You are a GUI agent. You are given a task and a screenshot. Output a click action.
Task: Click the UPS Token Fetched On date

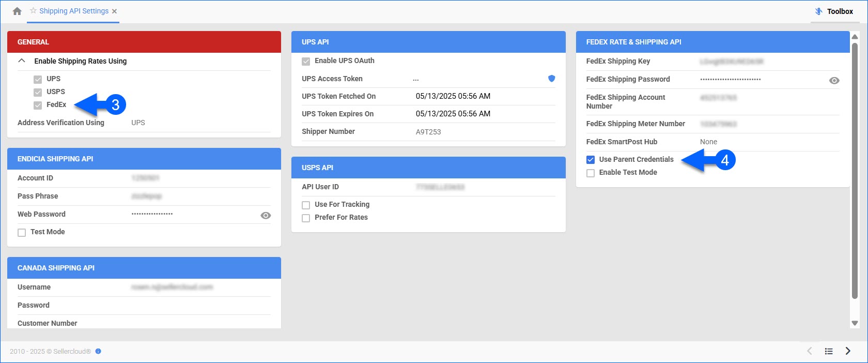click(453, 96)
